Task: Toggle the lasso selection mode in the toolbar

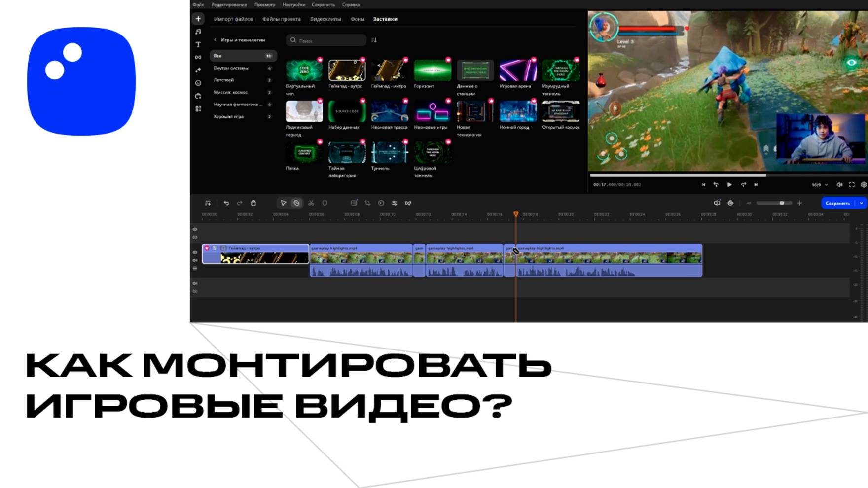Action: tap(297, 203)
